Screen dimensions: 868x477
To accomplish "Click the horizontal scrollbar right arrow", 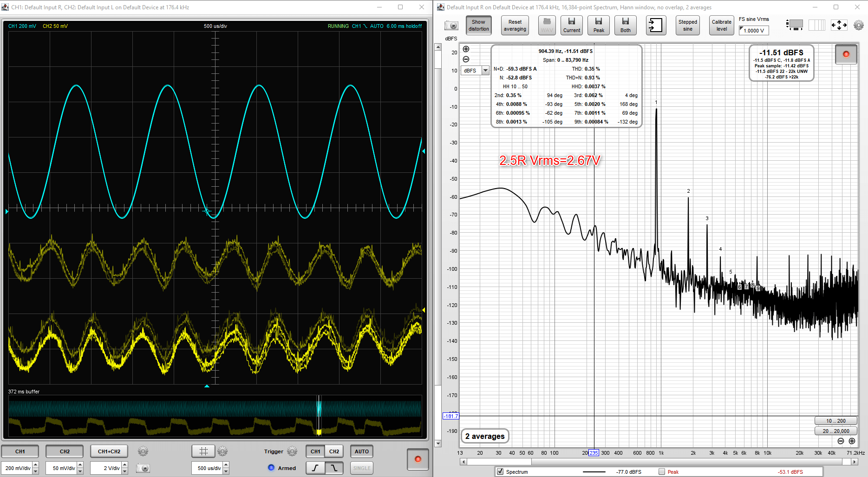I will [x=855, y=462].
